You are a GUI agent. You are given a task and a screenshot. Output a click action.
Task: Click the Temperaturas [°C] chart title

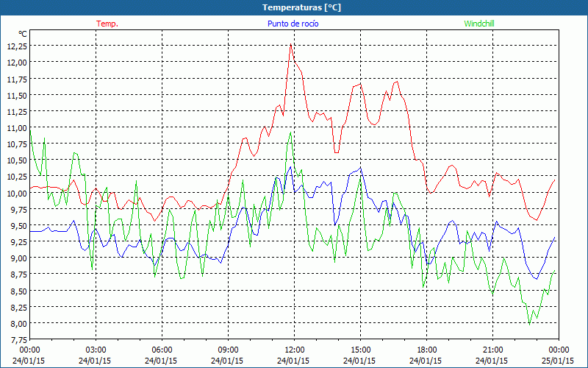[x=301, y=7]
